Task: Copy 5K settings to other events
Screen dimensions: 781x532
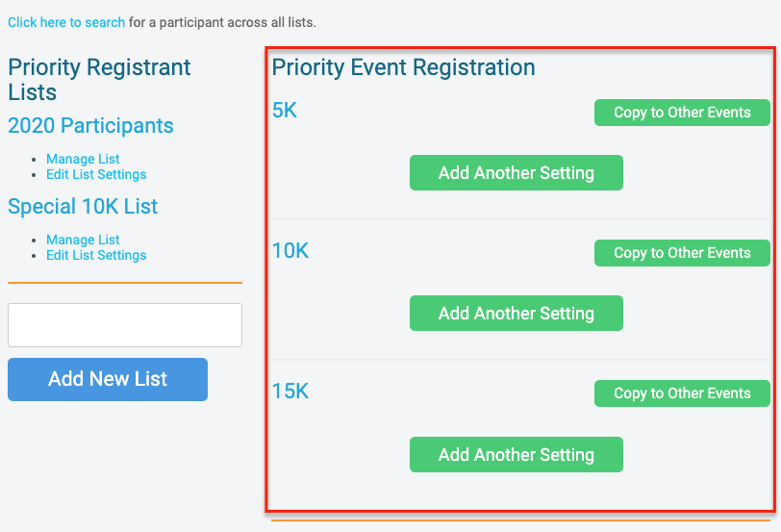Action: tap(682, 113)
